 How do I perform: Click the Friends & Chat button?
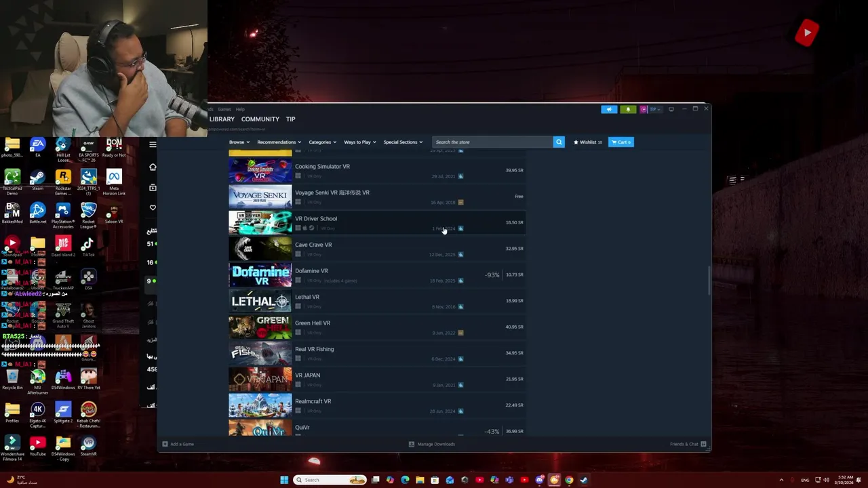[x=688, y=444]
